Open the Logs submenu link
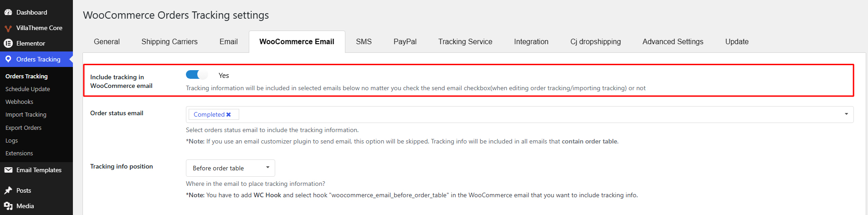Image resolution: width=868 pixels, height=215 pixels. click(11, 141)
